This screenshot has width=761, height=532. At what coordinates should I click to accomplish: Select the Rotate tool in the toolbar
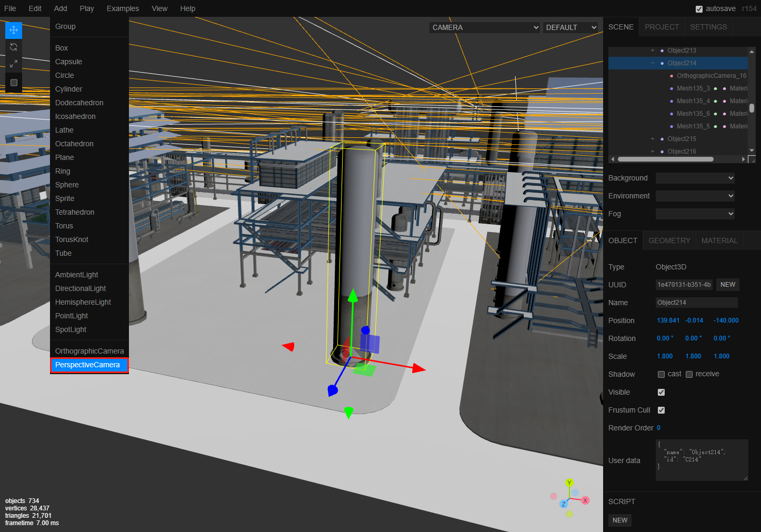[x=14, y=47]
